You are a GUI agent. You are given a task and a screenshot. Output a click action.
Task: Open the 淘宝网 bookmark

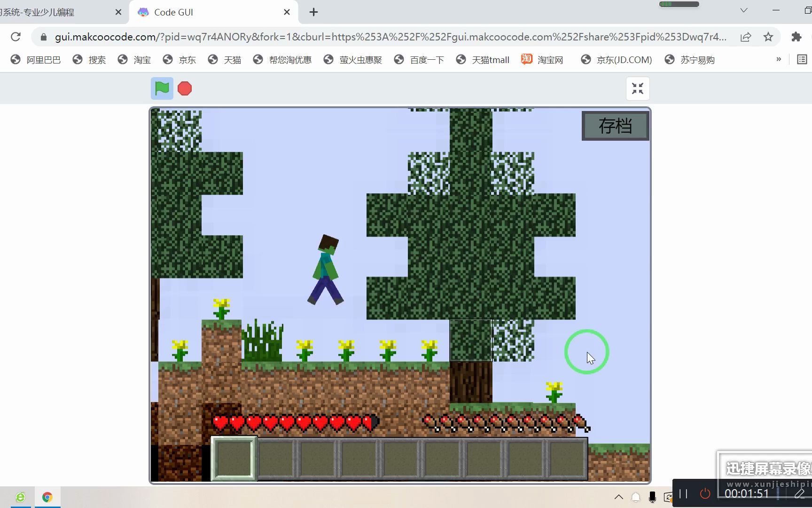point(542,60)
